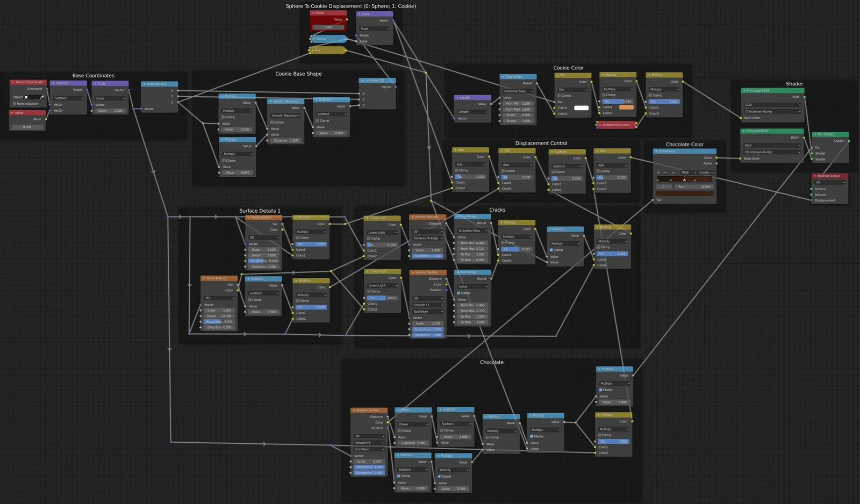Click the plus icon to add a ColorRamp stop

[658, 172]
